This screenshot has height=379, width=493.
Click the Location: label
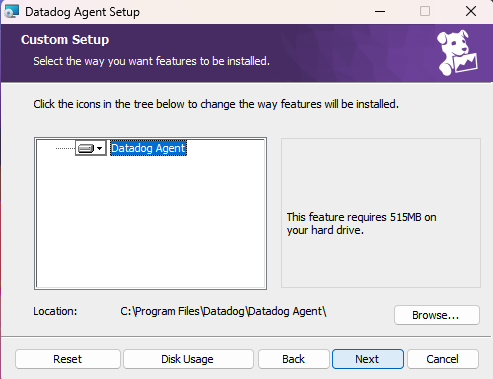[x=55, y=311]
